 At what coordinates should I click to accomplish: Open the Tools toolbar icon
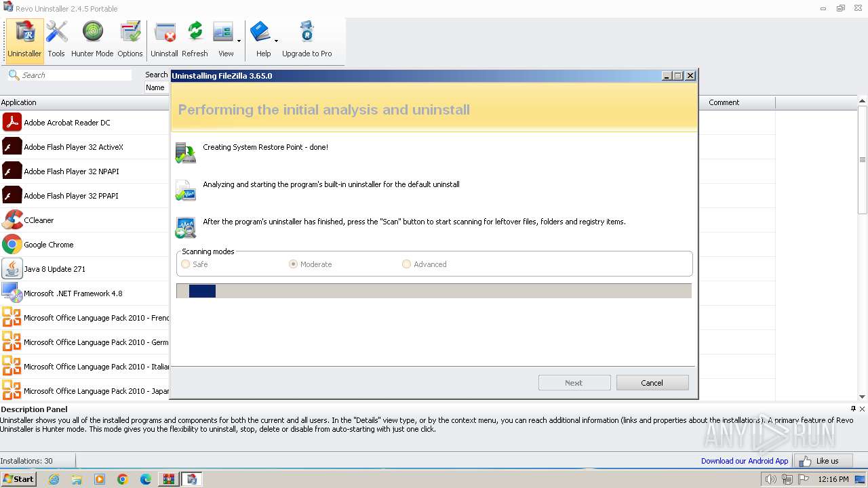pyautogui.click(x=56, y=40)
